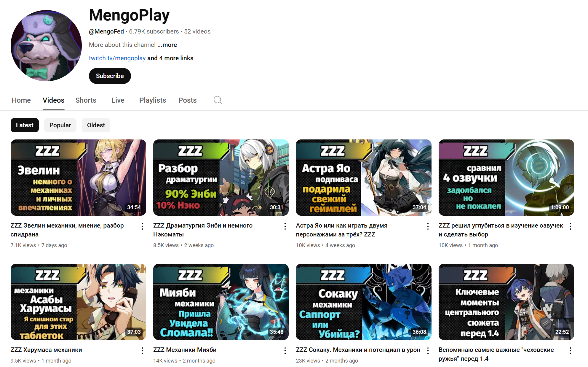Select the Oldest sort filter
588x367 pixels.
[96, 125]
